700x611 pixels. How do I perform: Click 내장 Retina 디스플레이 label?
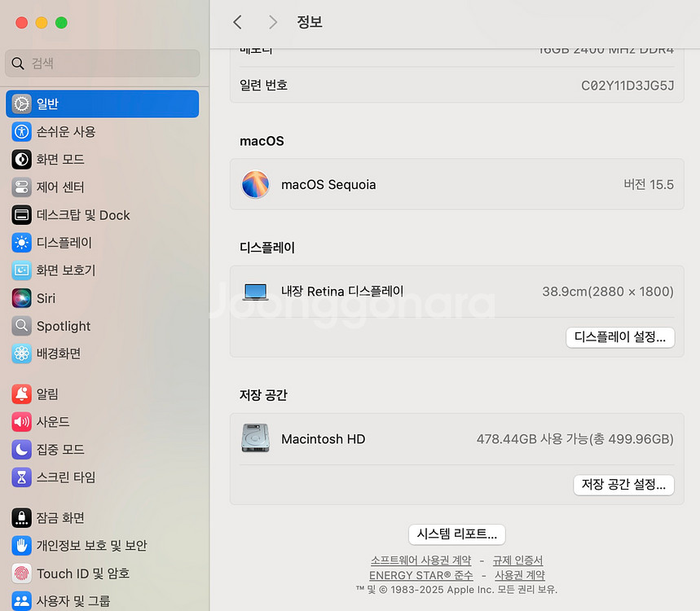(342, 292)
